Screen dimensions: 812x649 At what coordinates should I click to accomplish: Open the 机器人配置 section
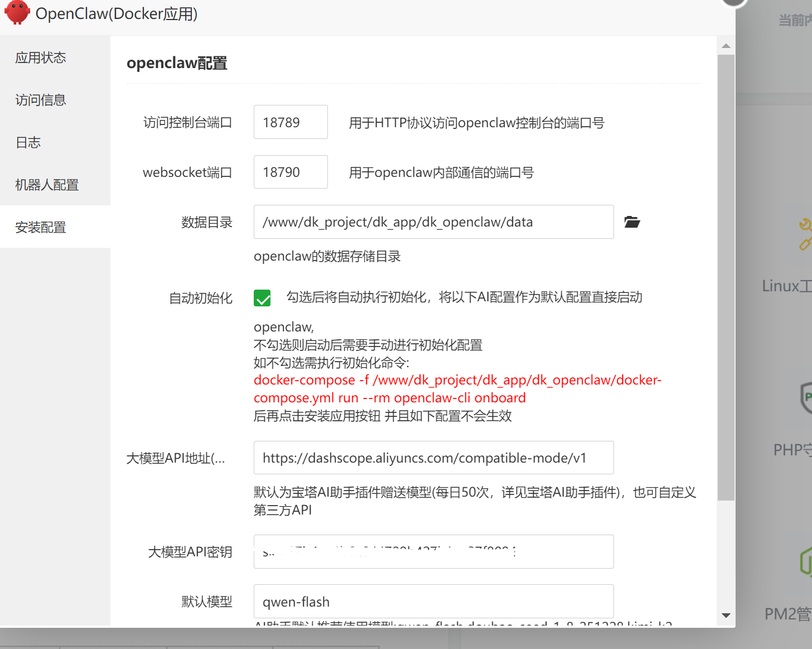pos(47,185)
